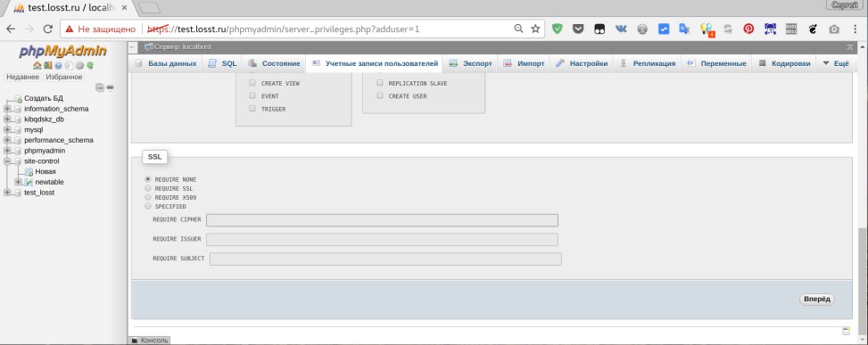Image resolution: width=868 pixels, height=345 pixels.
Task: Open the Pocket extension icon
Action: (578, 29)
